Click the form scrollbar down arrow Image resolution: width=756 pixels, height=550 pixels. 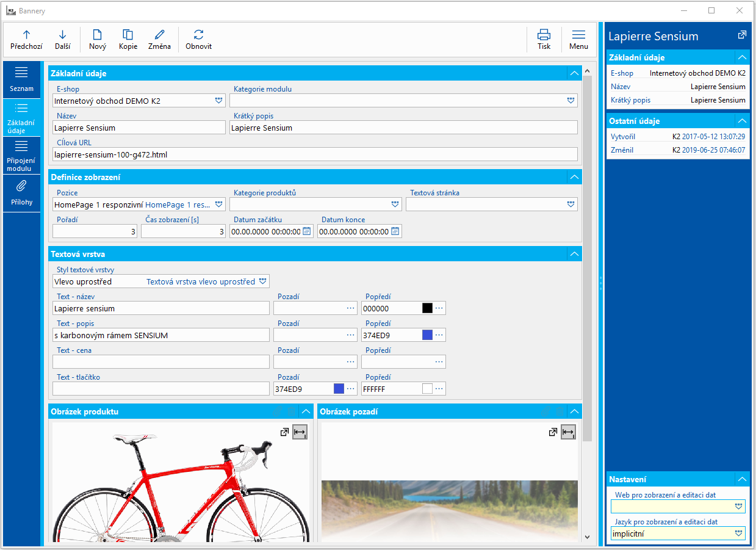[x=587, y=537]
